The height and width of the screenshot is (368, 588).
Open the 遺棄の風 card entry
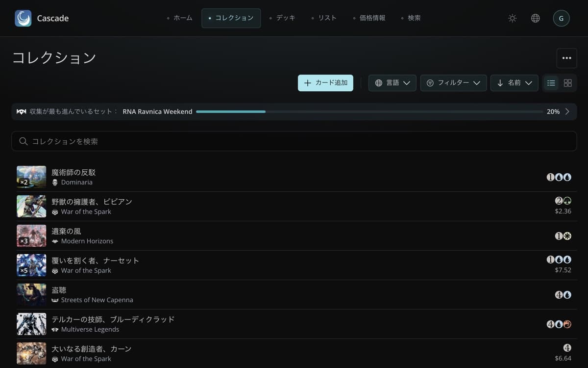coord(294,236)
